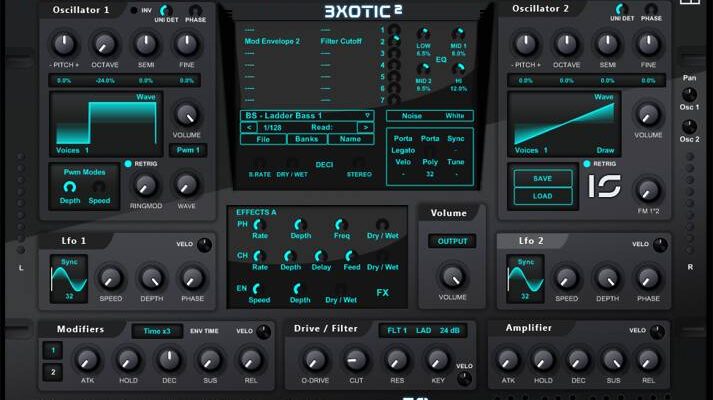Click the PWM Depth mode icon
The image size is (713, 400).
(69, 187)
